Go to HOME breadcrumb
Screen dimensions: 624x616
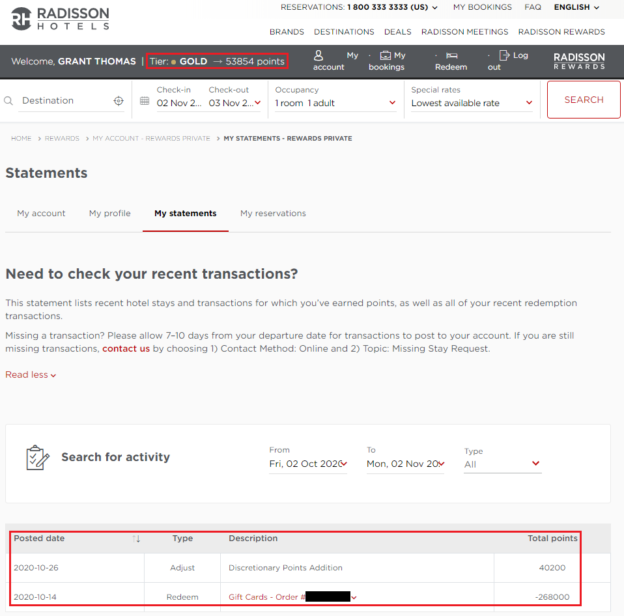[21, 138]
